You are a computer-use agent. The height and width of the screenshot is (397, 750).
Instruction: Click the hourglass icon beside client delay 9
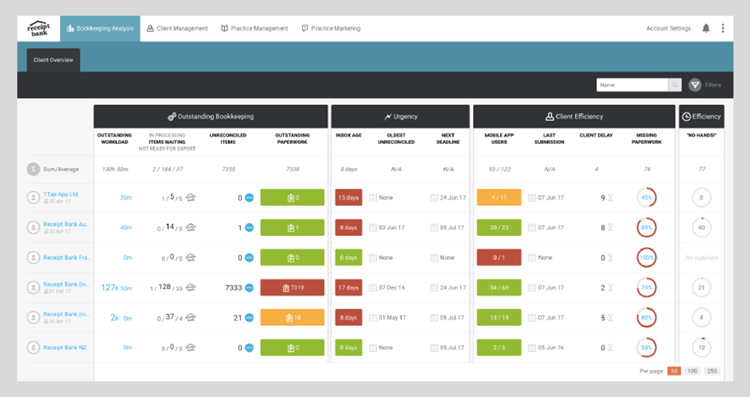(x=610, y=198)
